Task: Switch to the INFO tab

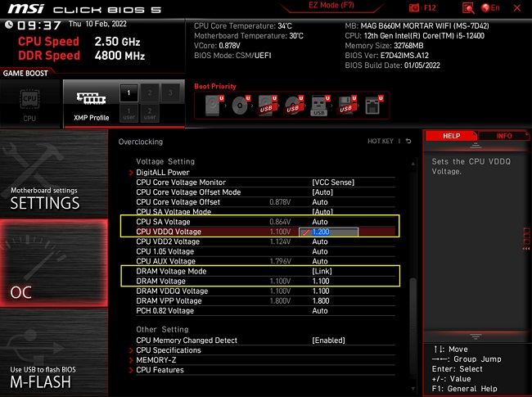Action: click(504, 136)
